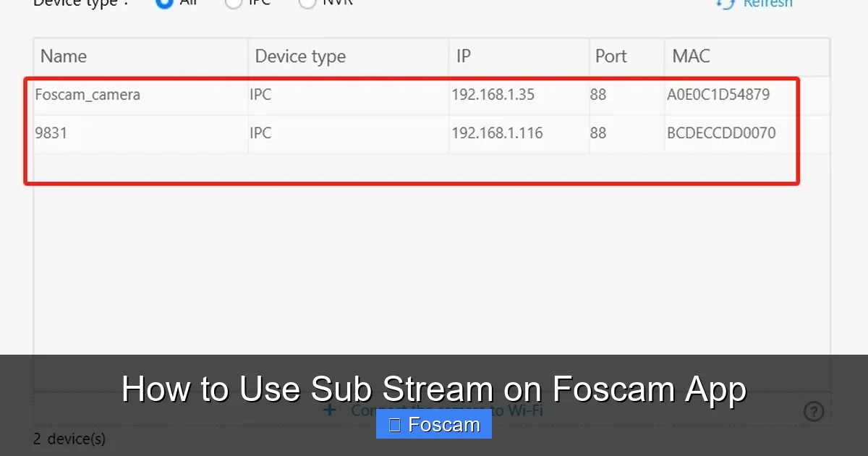This screenshot has width=868, height=456.
Task: Click the Device type filter label
Action: [77, 3]
